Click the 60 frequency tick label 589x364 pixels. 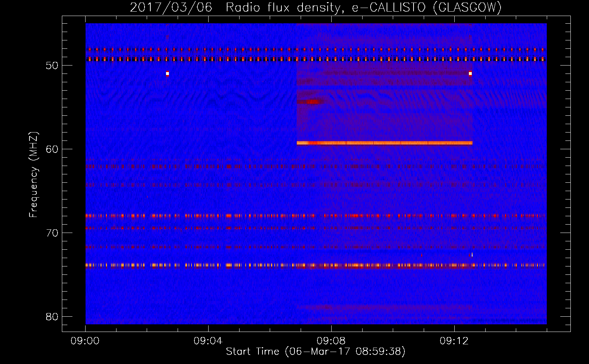[52, 149]
